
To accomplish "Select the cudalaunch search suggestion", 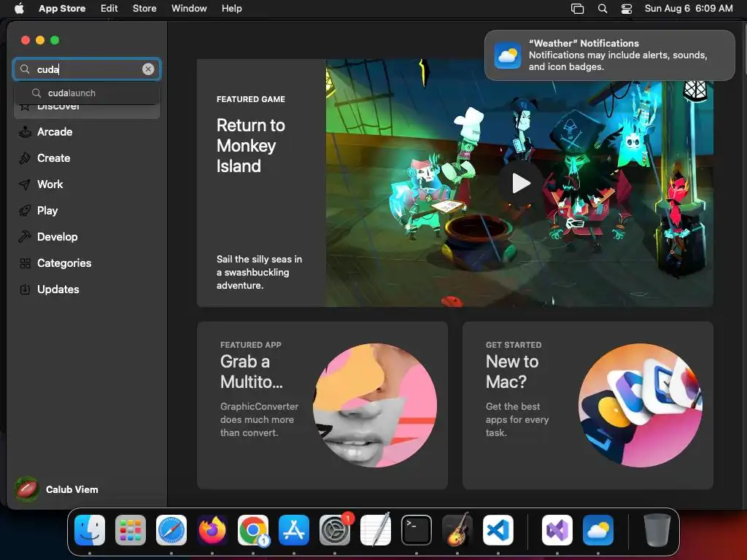I will (x=87, y=93).
